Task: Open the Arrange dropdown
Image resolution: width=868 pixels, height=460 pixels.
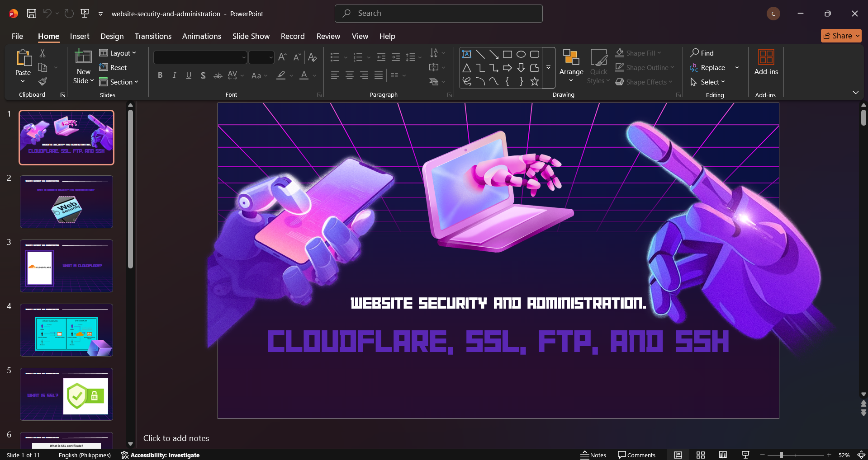Action: (x=571, y=66)
